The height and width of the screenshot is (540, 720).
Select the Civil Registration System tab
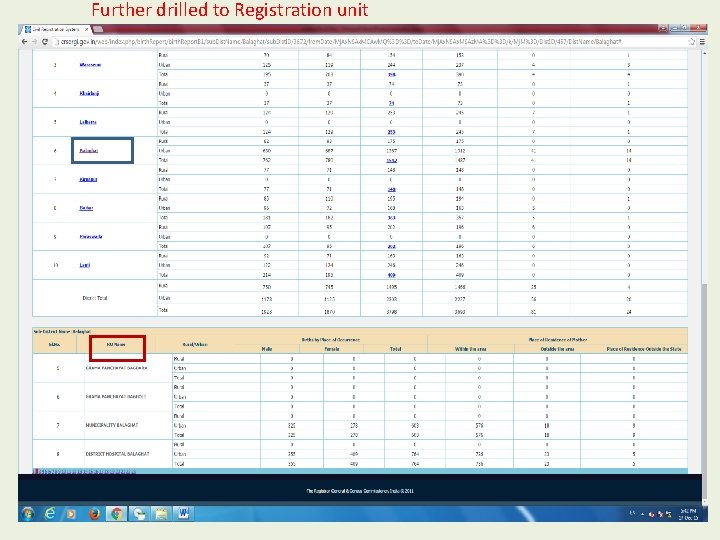55,29
